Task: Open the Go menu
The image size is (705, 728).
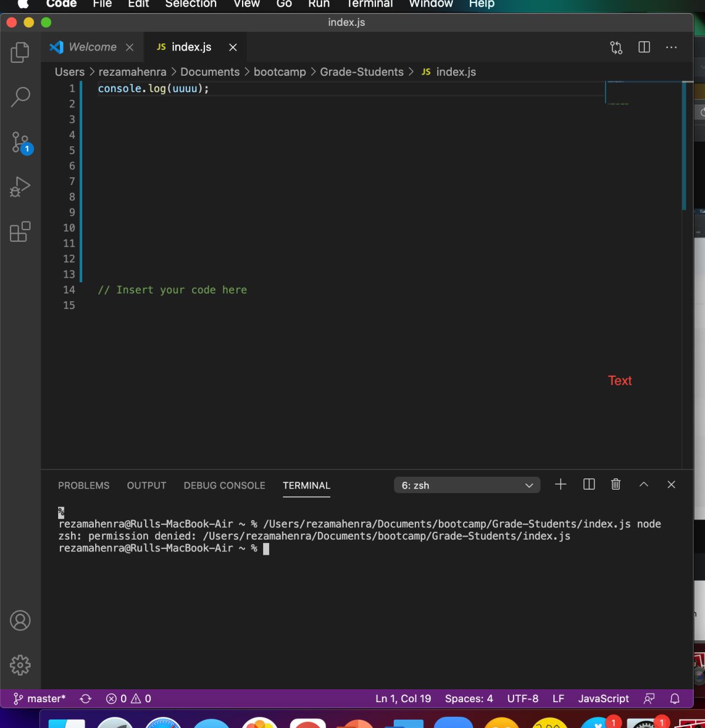Action: pyautogui.click(x=284, y=4)
